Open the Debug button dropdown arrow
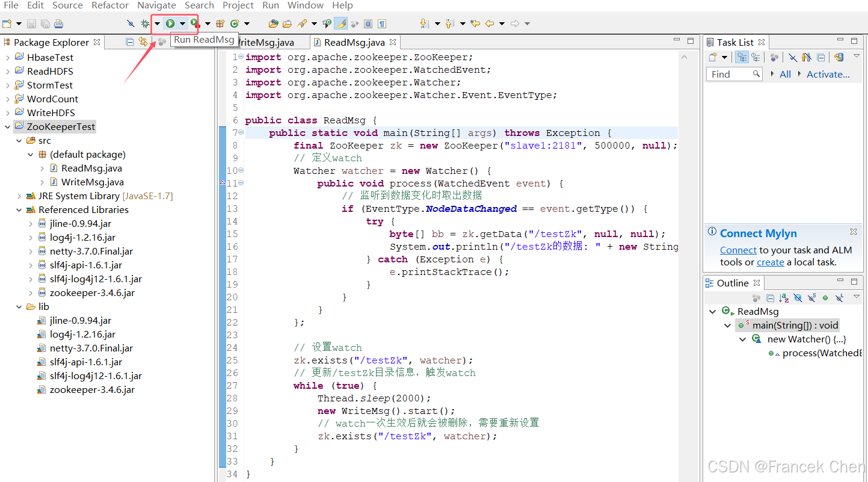The width and height of the screenshot is (868, 482). 157,23
